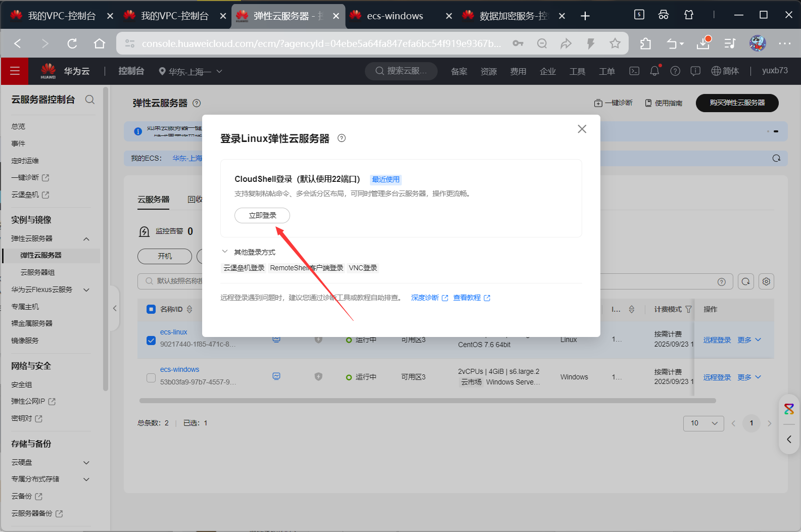
Task: Go to 总览 in the sidebar
Action: pyautogui.click(x=18, y=126)
